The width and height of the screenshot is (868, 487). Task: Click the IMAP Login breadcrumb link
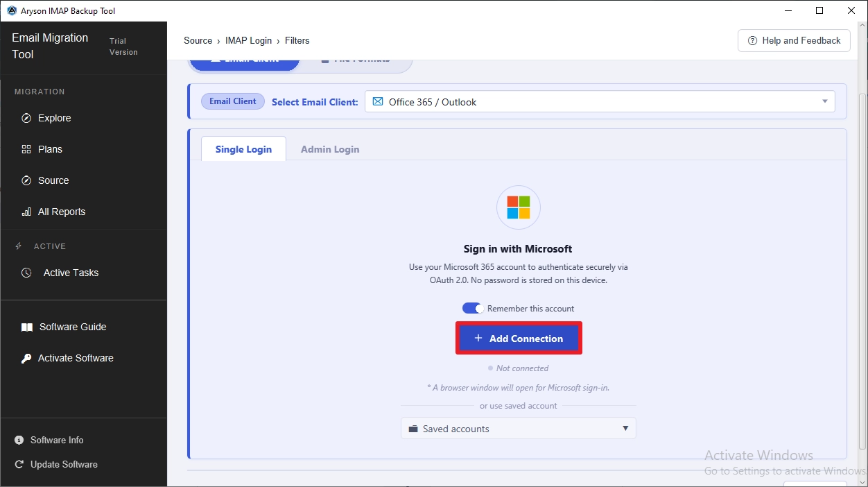[x=248, y=41]
